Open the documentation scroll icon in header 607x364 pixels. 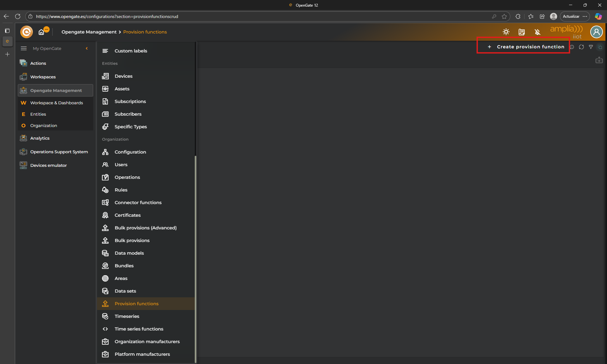click(x=521, y=32)
